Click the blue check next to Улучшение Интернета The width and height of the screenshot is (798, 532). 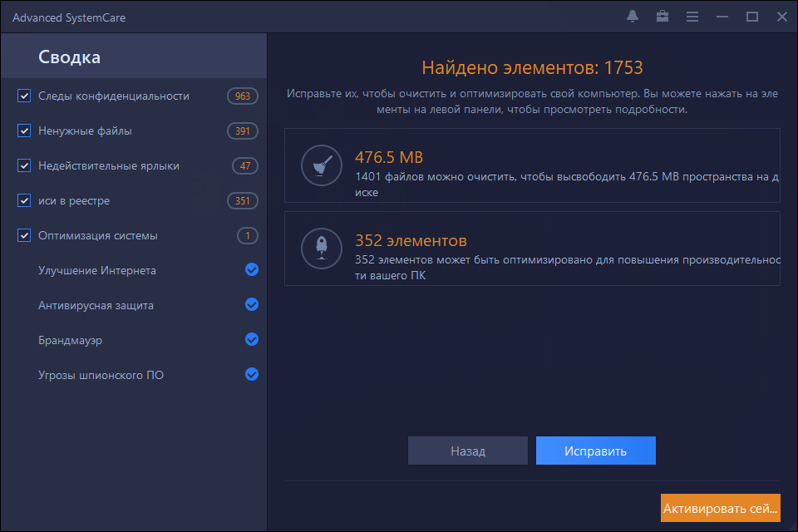tap(251, 270)
